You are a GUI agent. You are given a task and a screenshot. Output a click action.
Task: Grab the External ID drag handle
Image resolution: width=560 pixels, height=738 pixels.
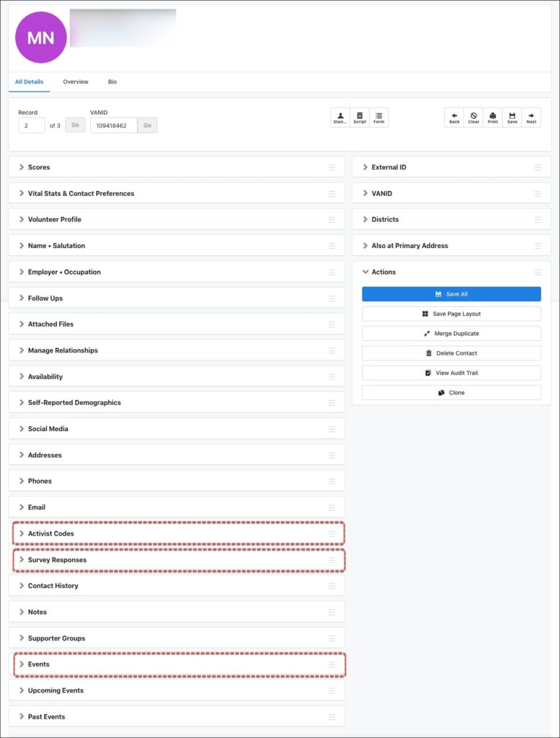click(x=538, y=167)
